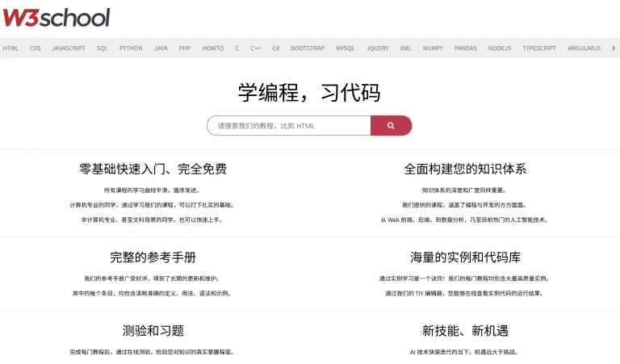Click the heading 新技能、新机遇
Viewport: 620px width, 364px height.
pos(465,330)
